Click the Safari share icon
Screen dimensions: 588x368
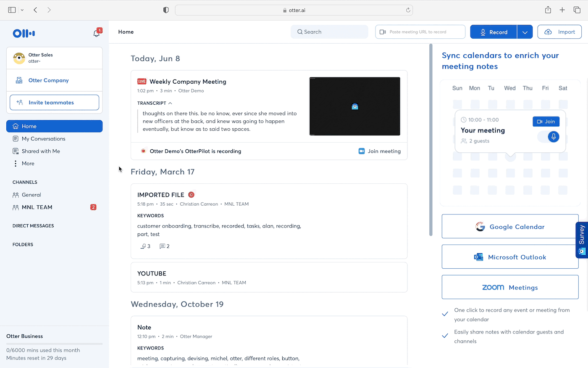[x=548, y=10]
